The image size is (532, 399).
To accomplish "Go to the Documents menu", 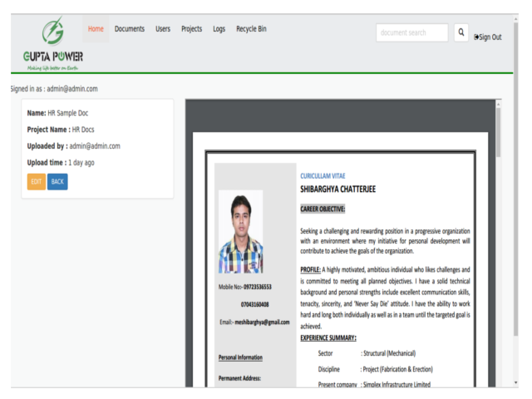I will 130,29.
